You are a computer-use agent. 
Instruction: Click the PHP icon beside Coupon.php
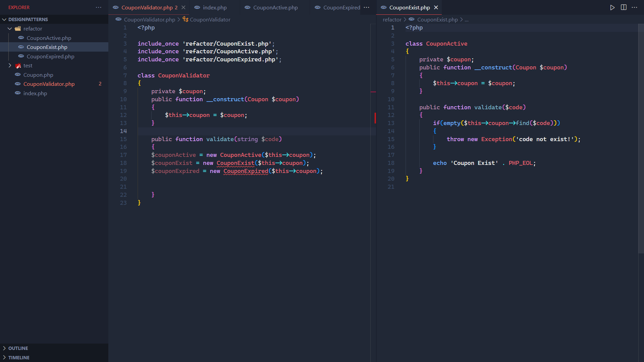point(18,75)
